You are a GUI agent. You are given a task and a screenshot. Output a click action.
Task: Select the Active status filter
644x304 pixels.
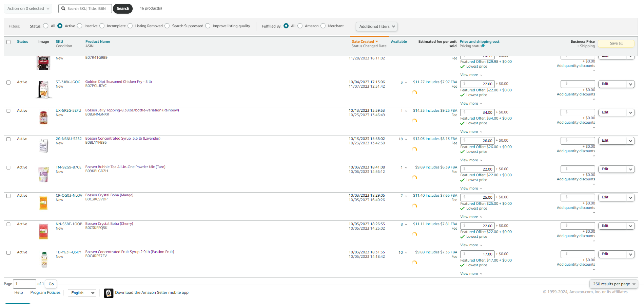(x=60, y=26)
